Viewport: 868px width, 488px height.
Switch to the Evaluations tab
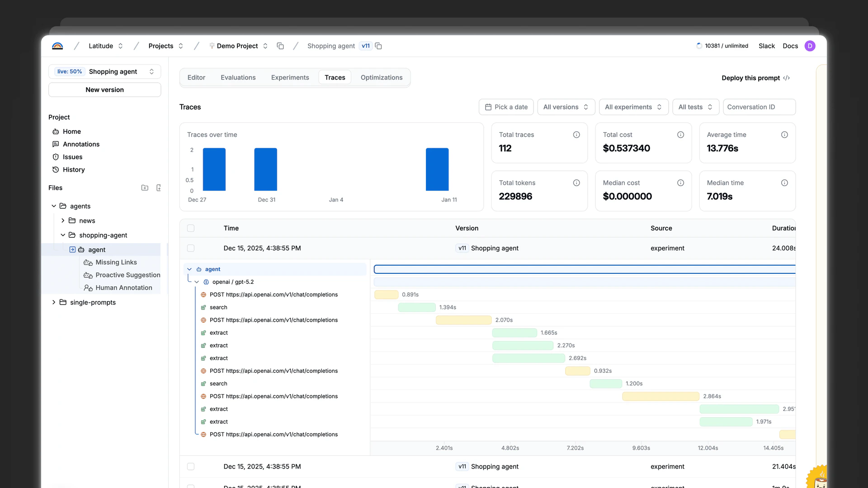238,77
